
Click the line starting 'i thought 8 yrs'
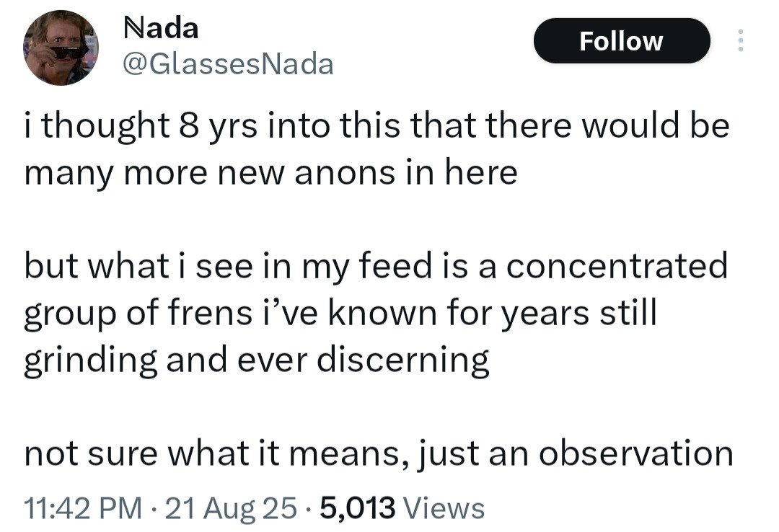[377, 127]
